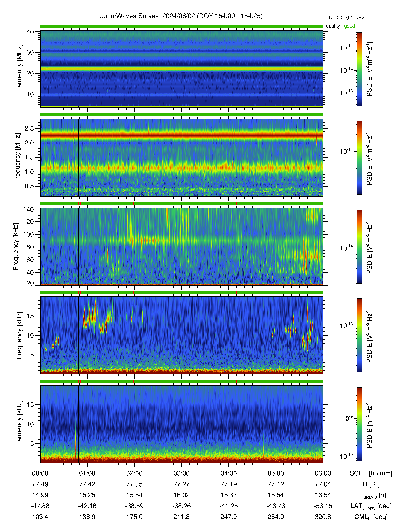Click the magnetic PSD-B bottom spectrogram panel
The width and height of the screenshot is (411, 532).
pos(181,424)
